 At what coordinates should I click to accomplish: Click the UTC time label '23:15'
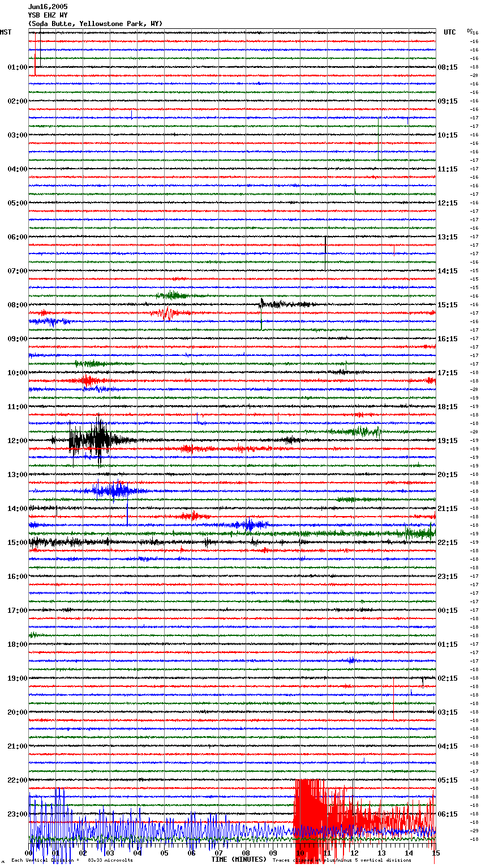[448, 577]
